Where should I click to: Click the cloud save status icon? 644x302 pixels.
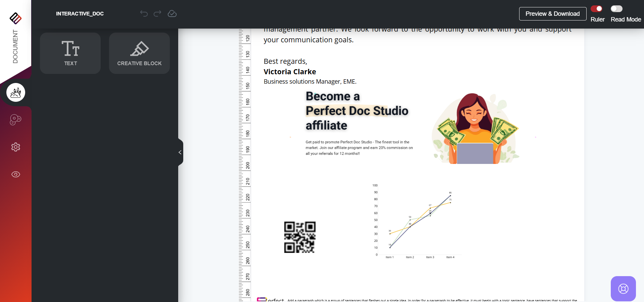172,13
